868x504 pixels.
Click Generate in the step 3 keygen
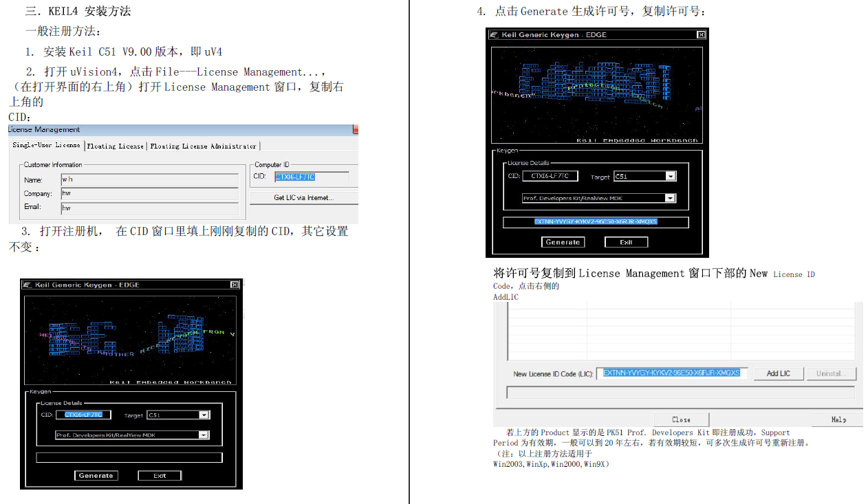click(x=96, y=476)
